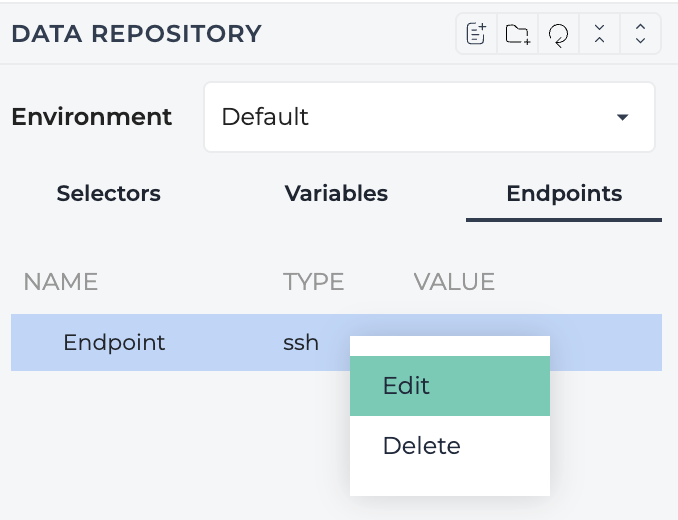Screen dimensions: 678x520
Task: Choose Edit from the context menu
Action: 450,386
